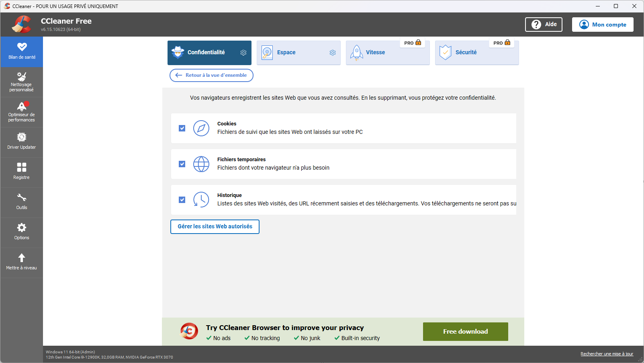The width and height of the screenshot is (644, 363).
Task: Click the Free download button
Action: tap(465, 331)
